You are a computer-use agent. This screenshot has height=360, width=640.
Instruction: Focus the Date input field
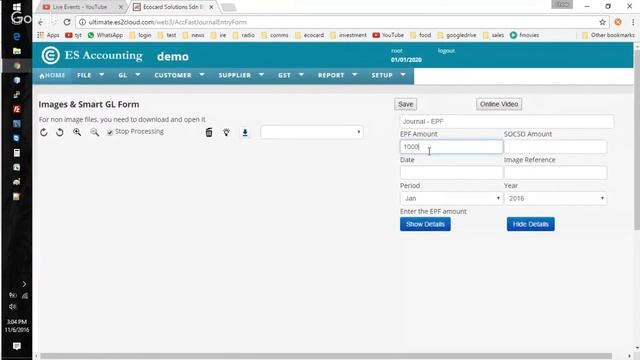coord(451,173)
